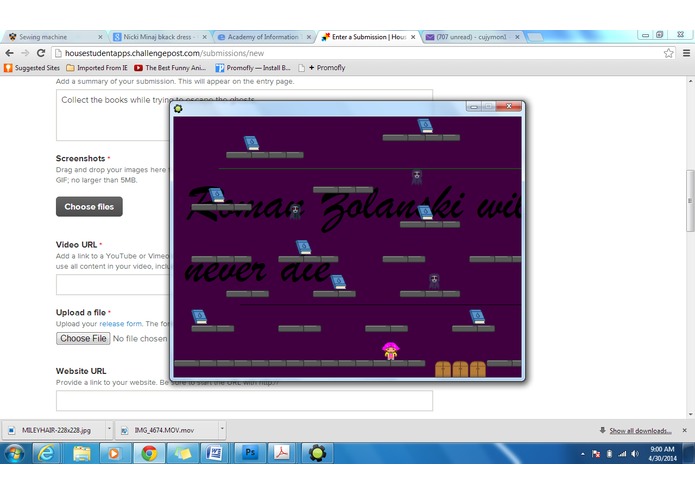Click the game window gear icon
This screenshot has height=494, width=695.
(178, 109)
